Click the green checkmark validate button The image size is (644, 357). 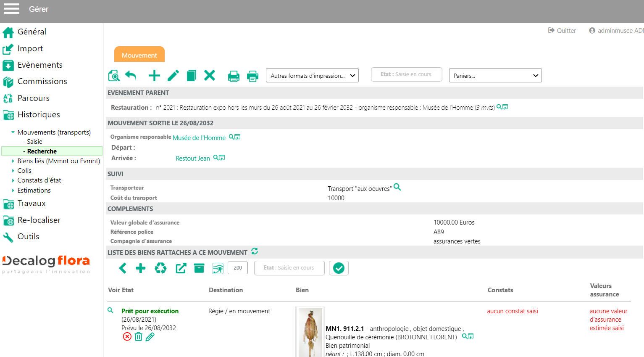339,268
